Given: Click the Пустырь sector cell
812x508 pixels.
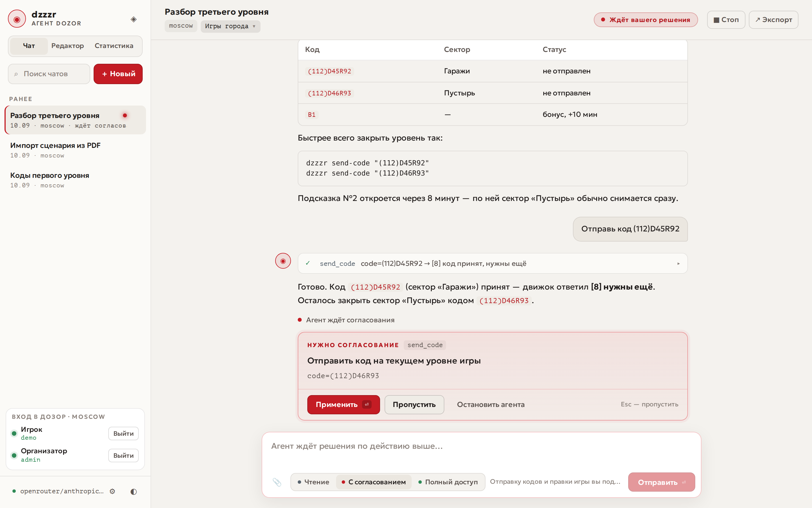Looking at the screenshot, I should [459, 93].
